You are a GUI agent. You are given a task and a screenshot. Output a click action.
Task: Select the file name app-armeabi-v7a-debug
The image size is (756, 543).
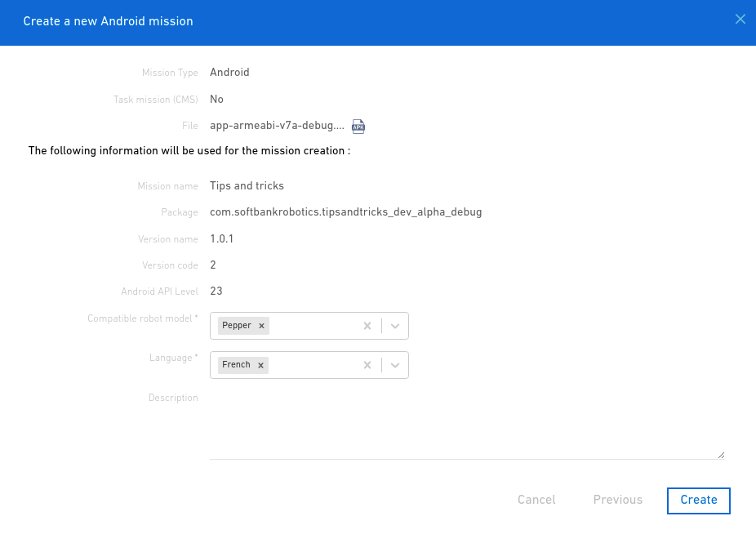tap(278, 126)
